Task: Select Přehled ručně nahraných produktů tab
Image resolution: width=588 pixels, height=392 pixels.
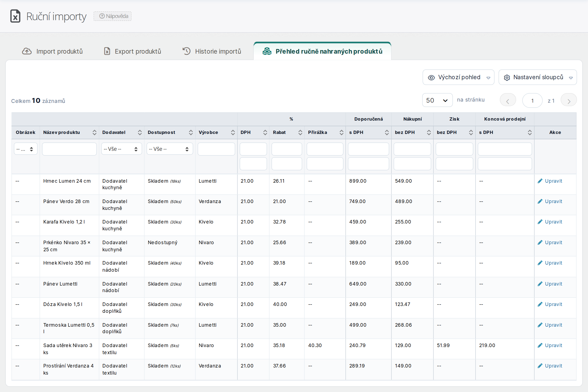Action: [322, 51]
